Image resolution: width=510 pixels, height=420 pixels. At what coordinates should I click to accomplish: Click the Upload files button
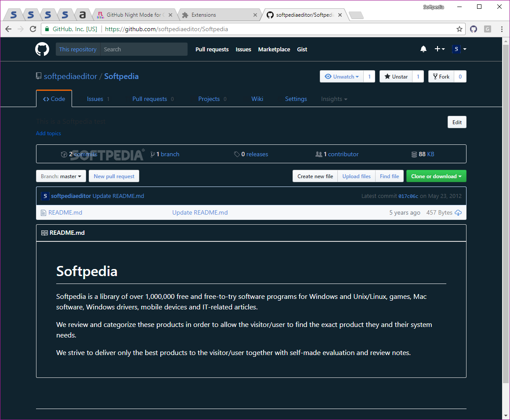point(356,176)
